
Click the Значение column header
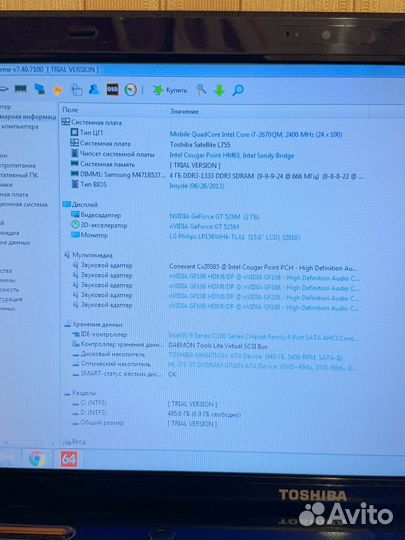click(184, 112)
